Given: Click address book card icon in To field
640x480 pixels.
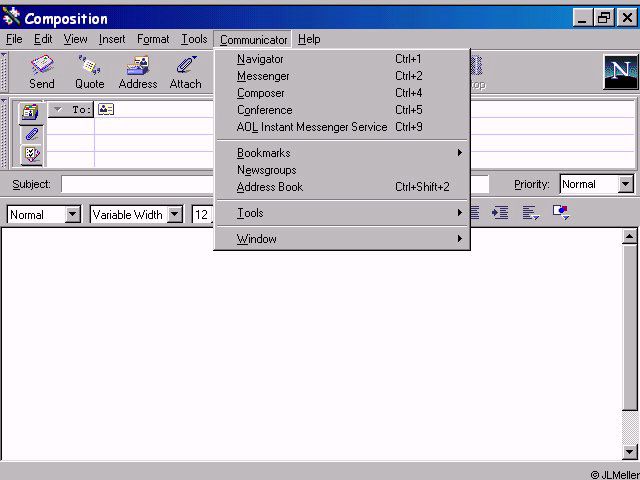Looking at the screenshot, I should click(106, 109).
